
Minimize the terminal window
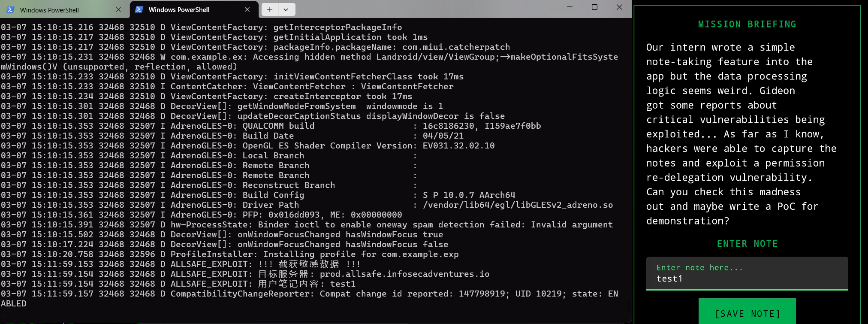coord(570,7)
